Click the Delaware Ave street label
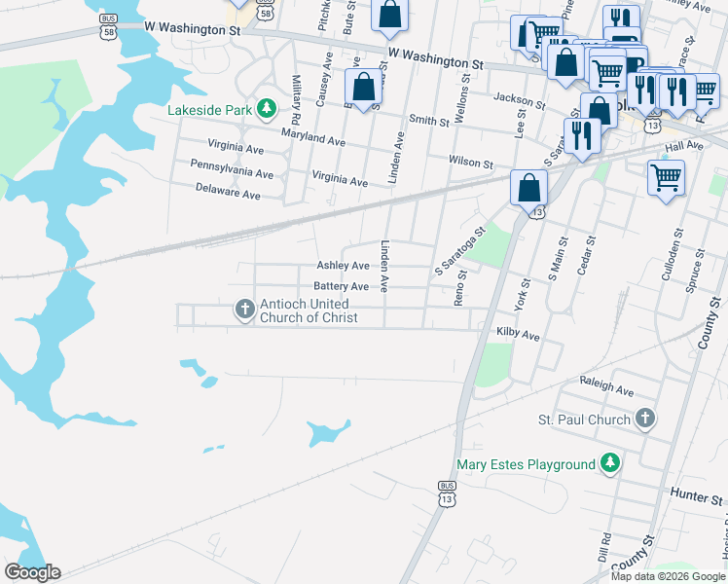Image resolution: width=728 pixels, height=584 pixels. click(228, 192)
